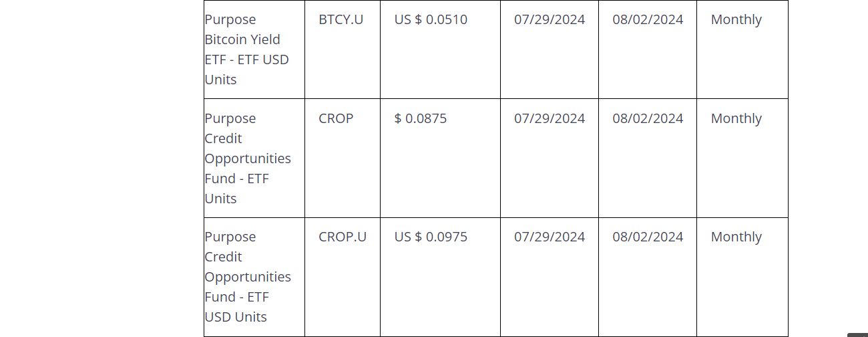Viewport: 868px width, 337px height.
Task: Click the 07/29/2024 date in the BTCY.U row
Action: 549,19
